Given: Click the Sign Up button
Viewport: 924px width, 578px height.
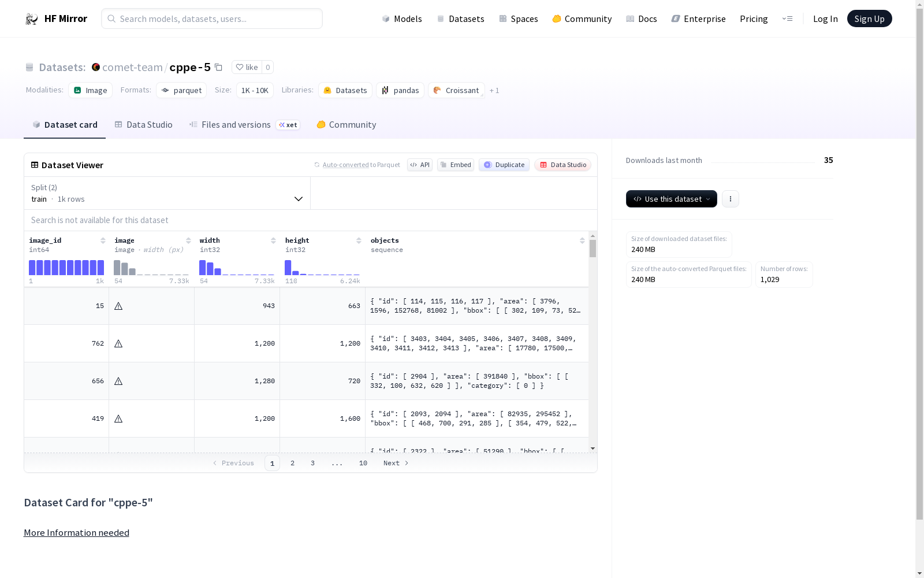Looking at the screenshot, I should coord(870,19).
